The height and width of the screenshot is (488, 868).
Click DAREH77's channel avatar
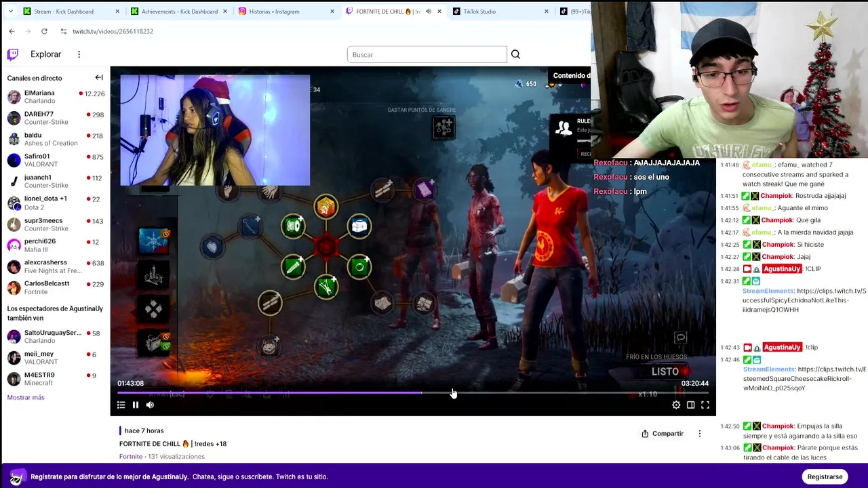[x=14, y=118]
